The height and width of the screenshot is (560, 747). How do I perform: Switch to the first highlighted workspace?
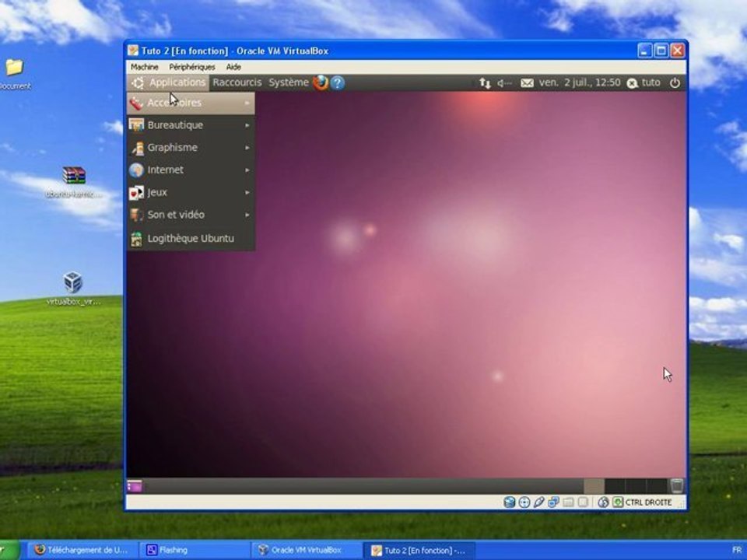[x=594, y=486]
